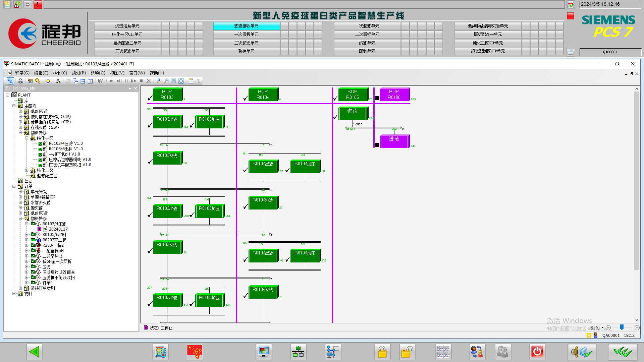Expand the 纯化二区 tree node

(x=27, y=170)
